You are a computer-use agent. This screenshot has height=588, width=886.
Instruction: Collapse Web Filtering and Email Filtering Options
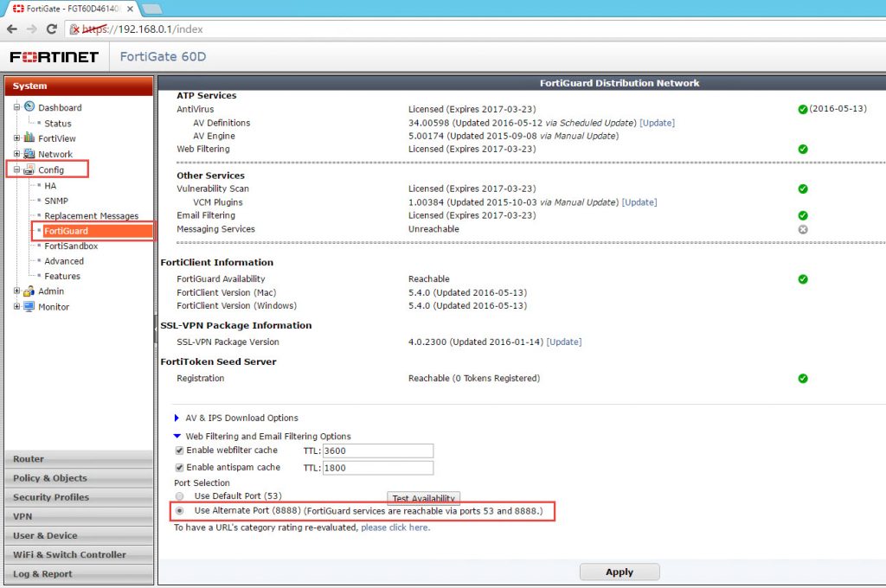[x=177, y=437]
